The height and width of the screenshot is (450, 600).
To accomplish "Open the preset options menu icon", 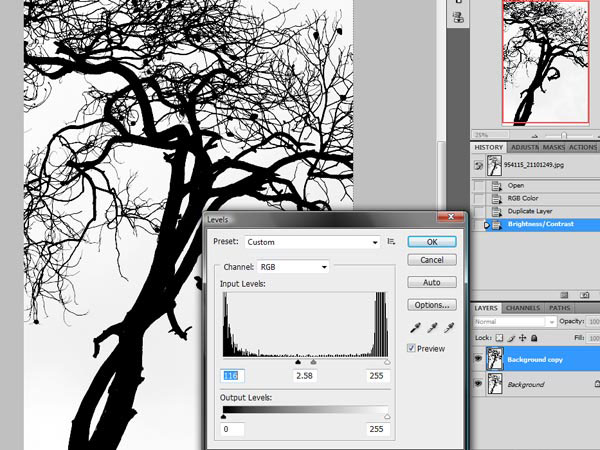I will point(391,241).
